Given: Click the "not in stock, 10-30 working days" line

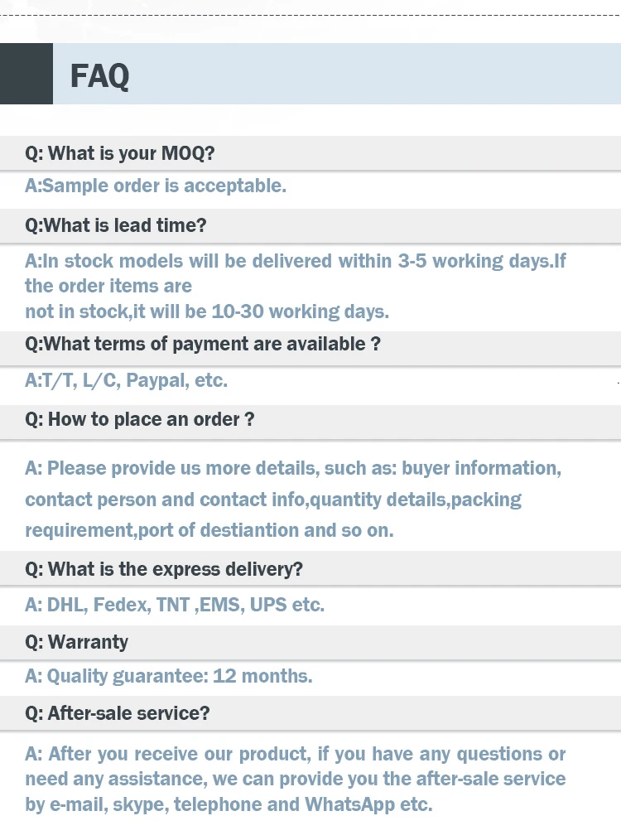Looking at the screenshot, I should (207, 311).
